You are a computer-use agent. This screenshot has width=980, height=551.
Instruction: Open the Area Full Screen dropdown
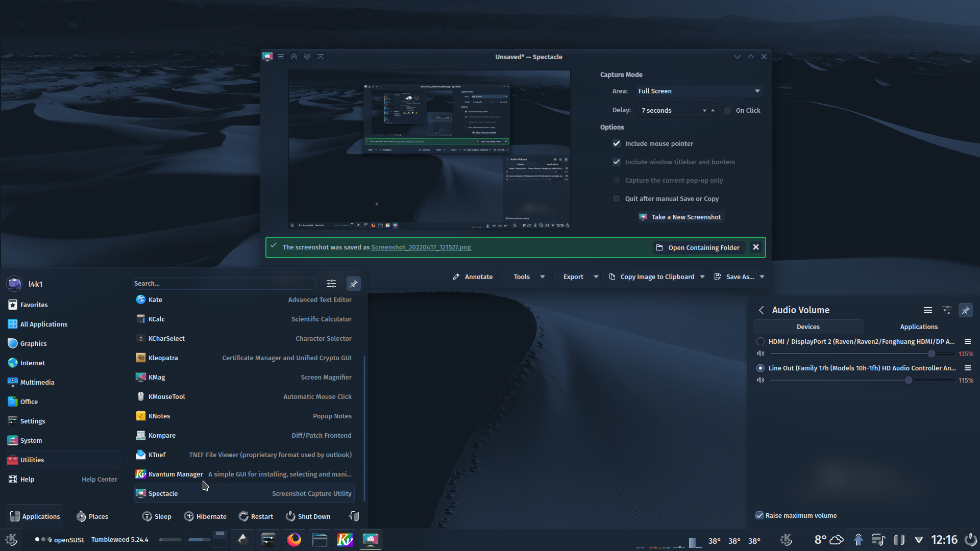tap(699, 91)
